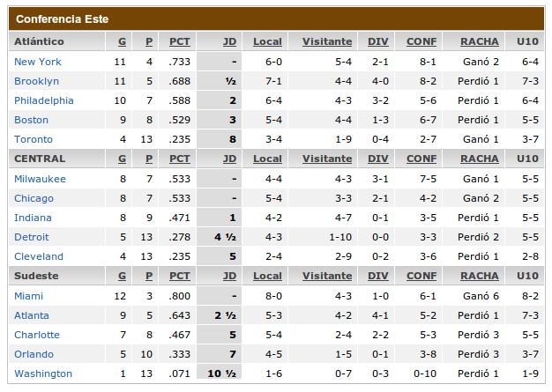Click the Indiana team link
The height and width of the screenshot is (392, 552).
33,218
